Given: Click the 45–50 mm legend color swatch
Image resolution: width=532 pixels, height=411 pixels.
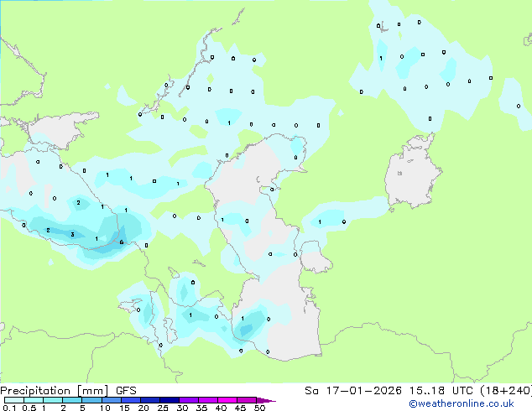Looking at the screenshot, I should tap(247, 400).
